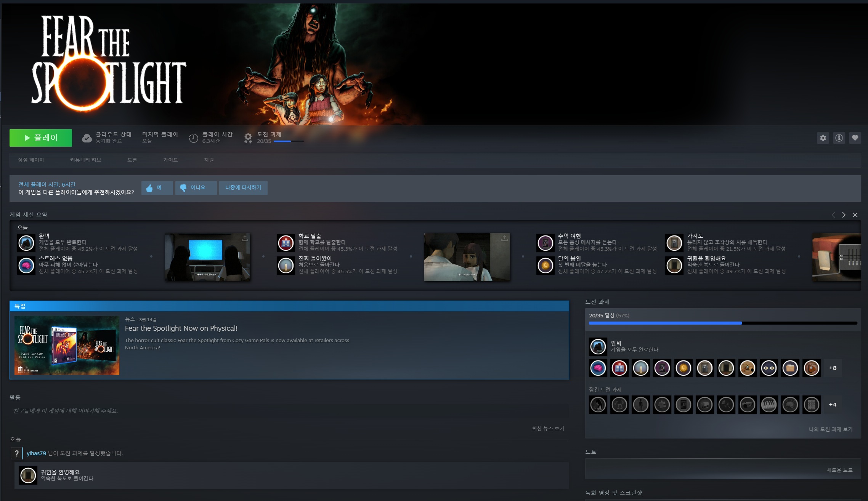
Task: Open the 커뮤니티 허브 tab
Action: pos(85,160)
